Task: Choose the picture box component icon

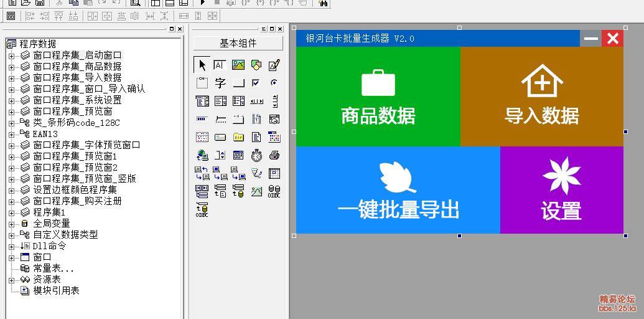Action: (238, 65)
